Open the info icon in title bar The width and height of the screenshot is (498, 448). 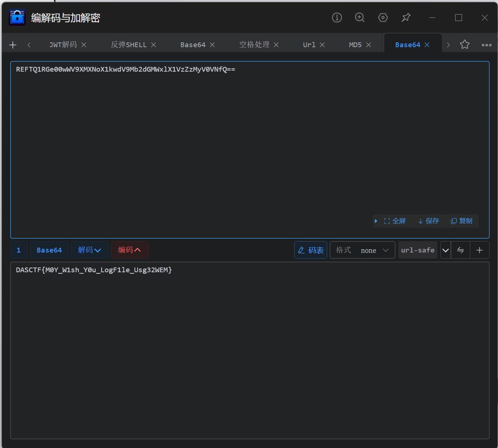click(337, 18)
